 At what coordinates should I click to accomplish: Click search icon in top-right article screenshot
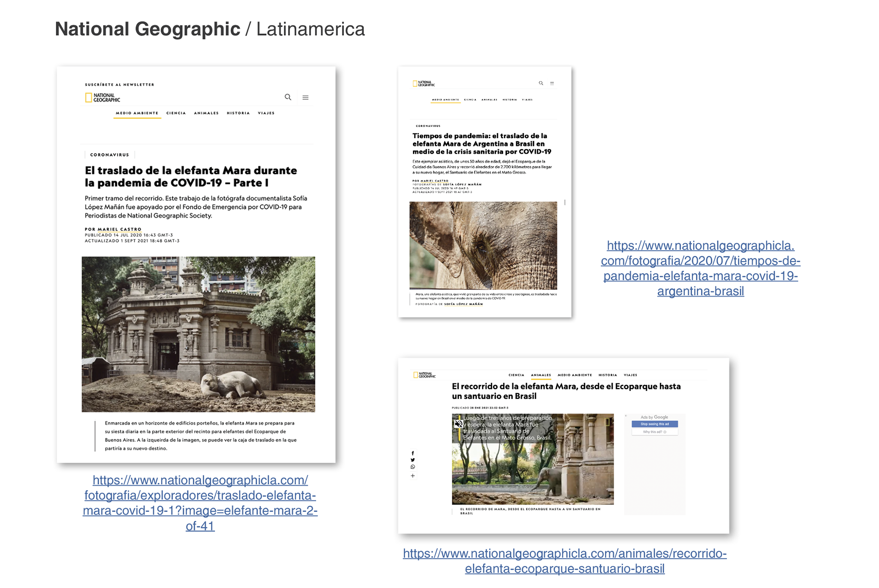coord(541,83)
